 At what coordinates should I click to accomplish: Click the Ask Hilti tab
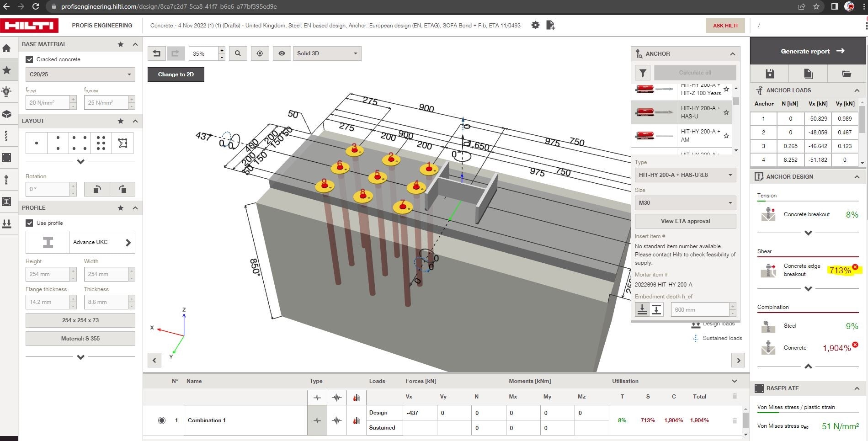coord(724,25)
